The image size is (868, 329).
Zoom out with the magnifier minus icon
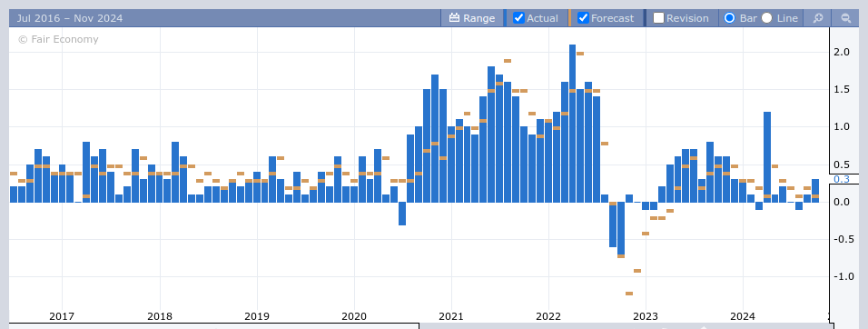pyautogui.click(x=846, y=18)
